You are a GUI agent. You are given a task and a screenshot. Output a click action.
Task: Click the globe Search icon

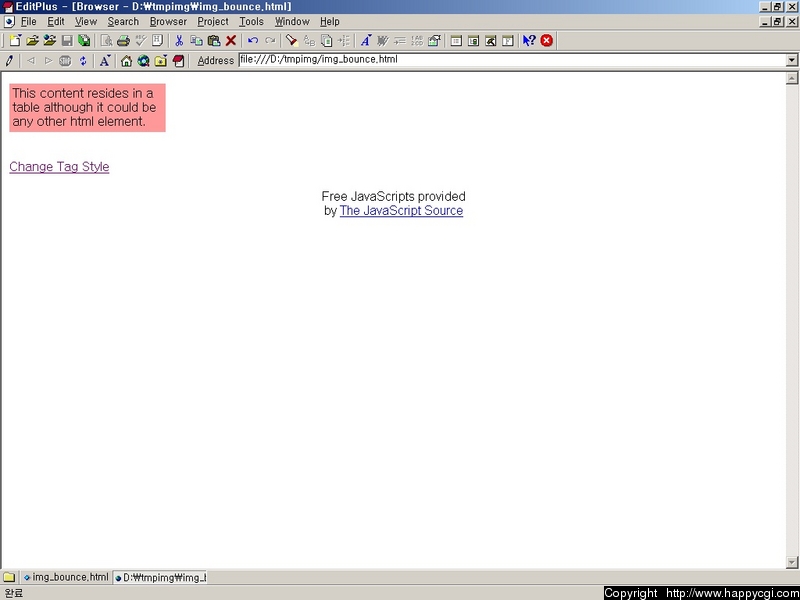(x=143, y=61)
